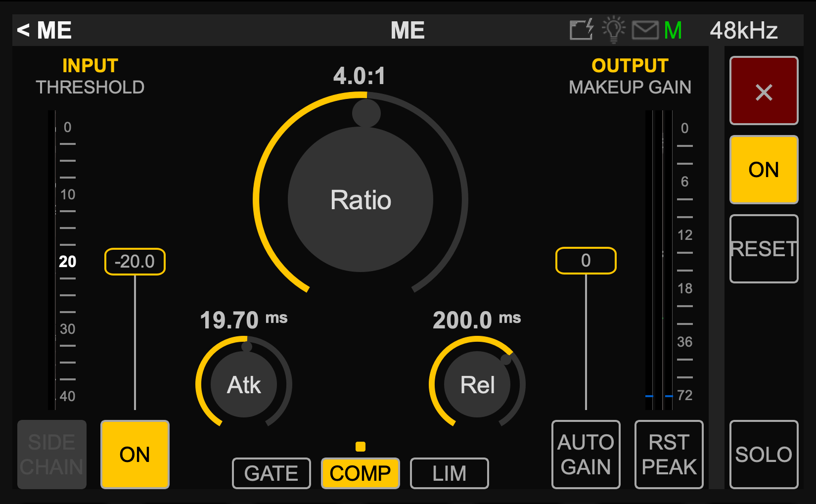The image size is (816, 504).
Task: Click the scene/power status icon in header
Action: (581, 30)
